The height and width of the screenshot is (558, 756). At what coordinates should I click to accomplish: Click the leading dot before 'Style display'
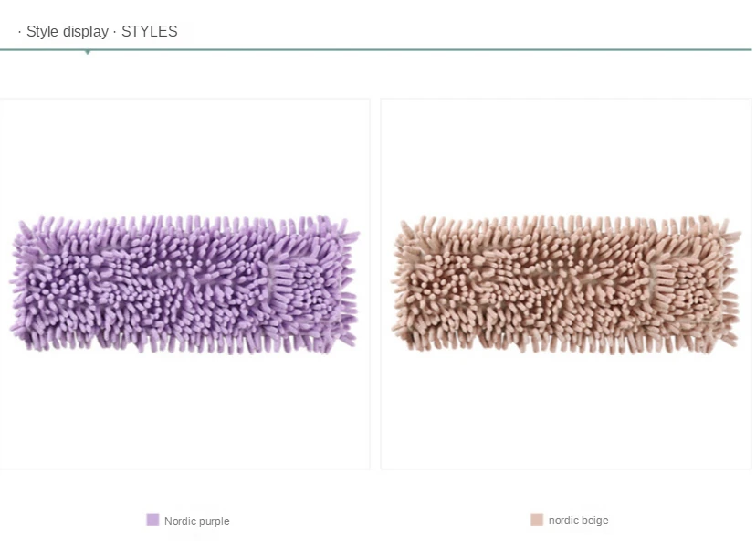[x=19, y=32]
